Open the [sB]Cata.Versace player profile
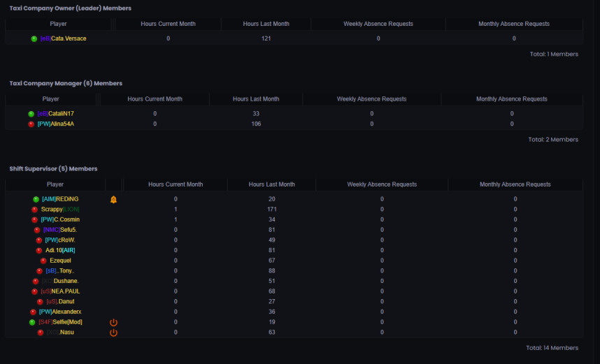This screenshot has width=600, height=364. [x=64, y=38]
